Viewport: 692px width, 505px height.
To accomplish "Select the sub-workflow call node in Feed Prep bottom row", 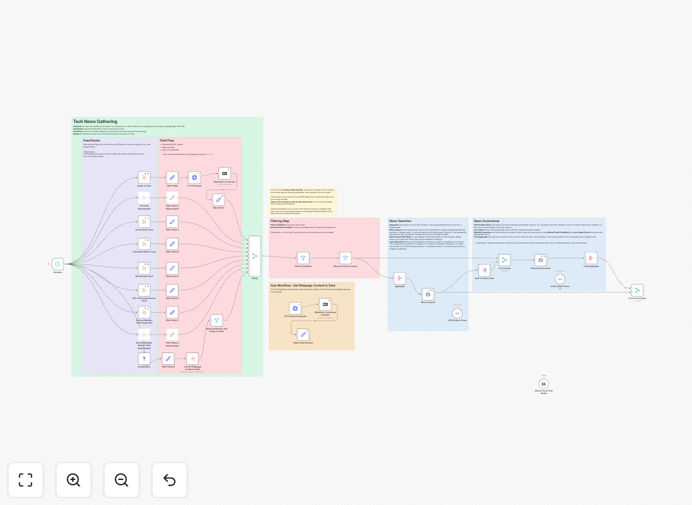I will click(192, 358).
